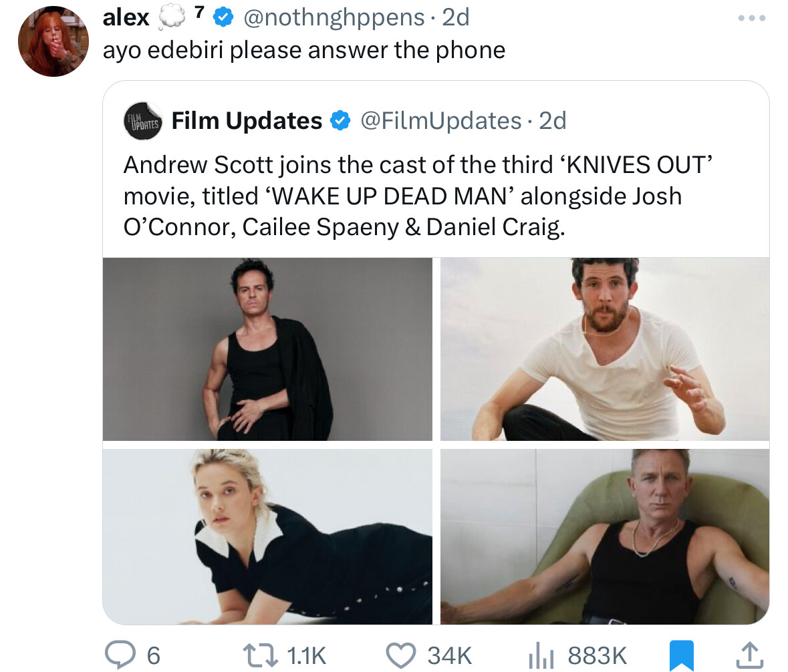Click Film Updates verified checkmark badge
Image resolution: width=788 pixels, height=672 pixels.
[341, 121]
